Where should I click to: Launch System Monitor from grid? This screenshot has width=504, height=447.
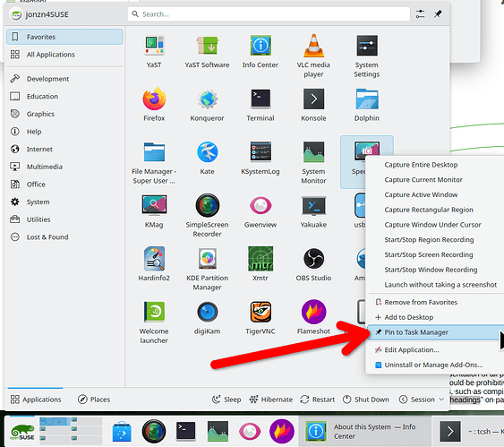point(313,163)
